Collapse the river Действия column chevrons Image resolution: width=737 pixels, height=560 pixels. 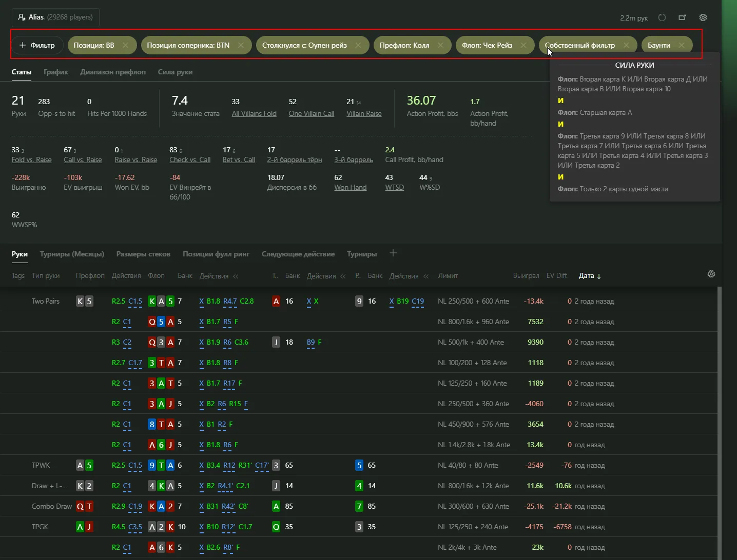click(x=425, y=276)
